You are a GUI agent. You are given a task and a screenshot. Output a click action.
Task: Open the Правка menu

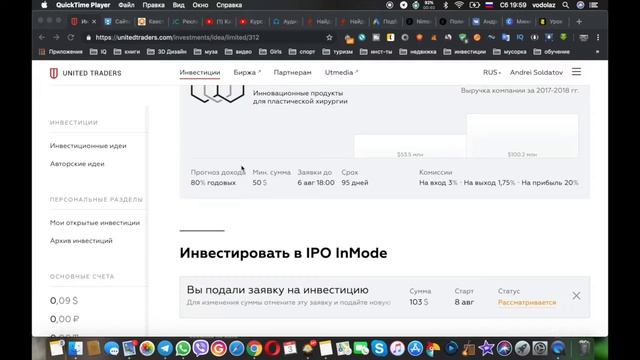tap(153, 5)
